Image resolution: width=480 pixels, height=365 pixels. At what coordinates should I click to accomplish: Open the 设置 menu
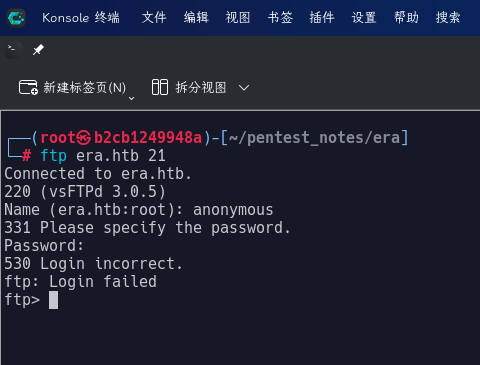[364, 17]
